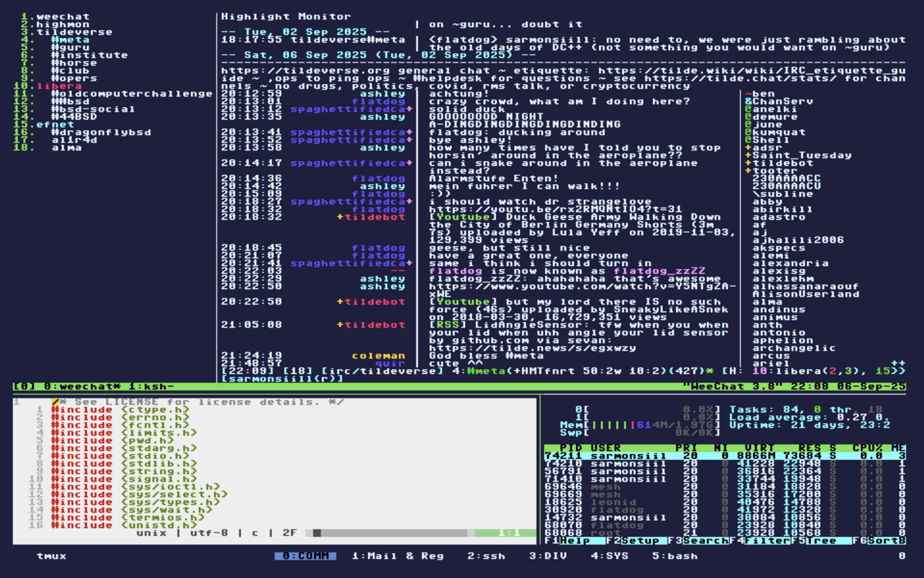The image size is (924, 578).
Task: Switch to the 4:SYS tab
Action: point(609,556)
